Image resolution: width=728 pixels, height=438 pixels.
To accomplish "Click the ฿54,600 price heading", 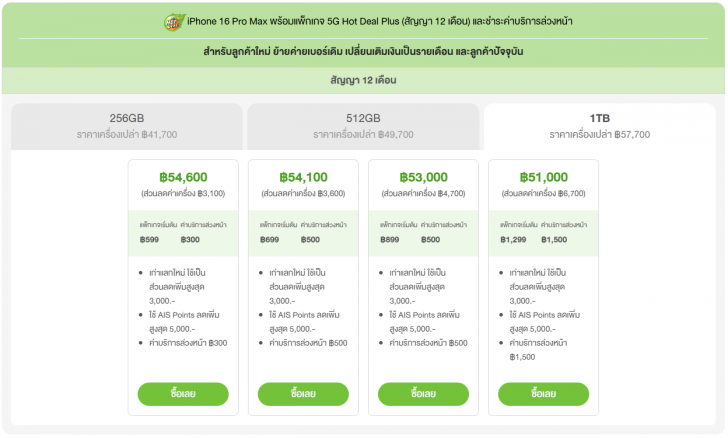I will (183, 177).
